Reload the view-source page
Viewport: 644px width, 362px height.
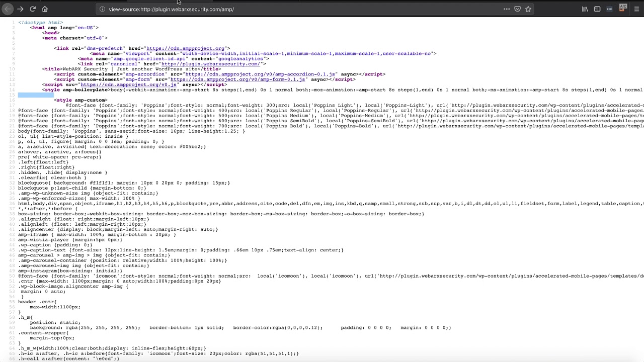(33, 9)
